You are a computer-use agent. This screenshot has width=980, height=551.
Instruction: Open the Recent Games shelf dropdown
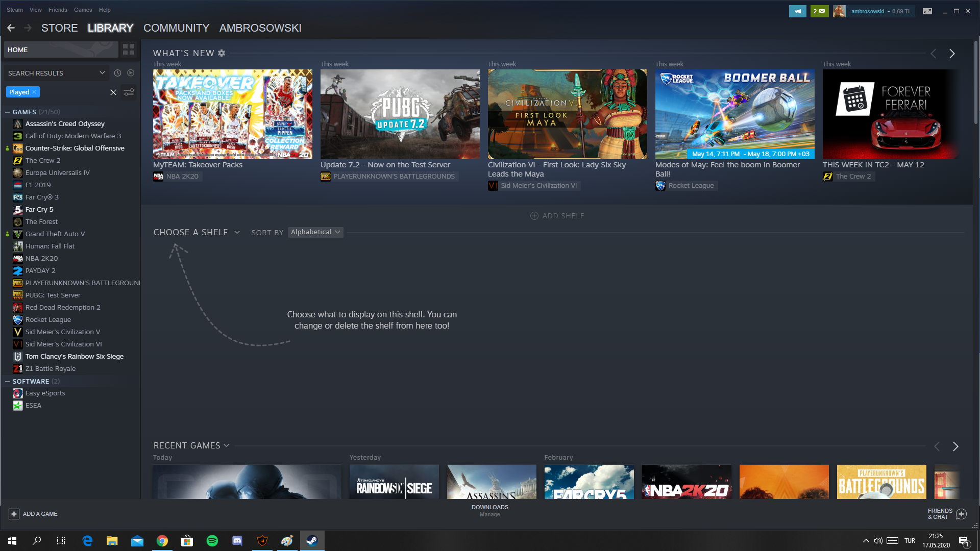tap(191, 445)
